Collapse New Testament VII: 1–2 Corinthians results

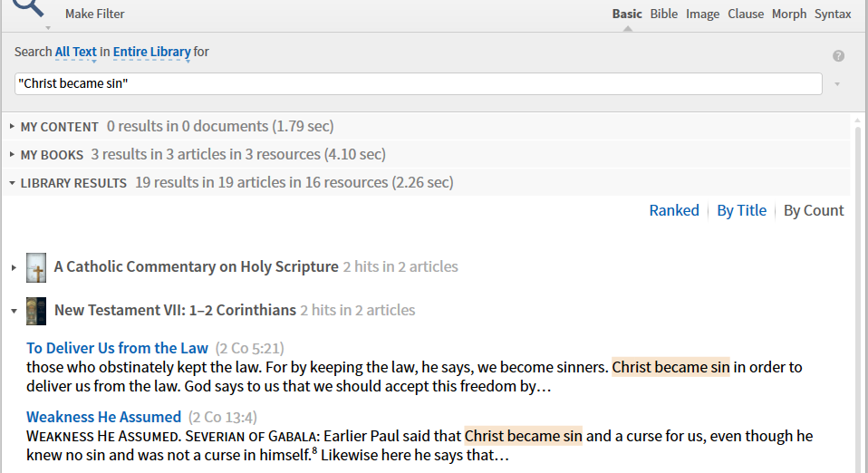point(14,311)
